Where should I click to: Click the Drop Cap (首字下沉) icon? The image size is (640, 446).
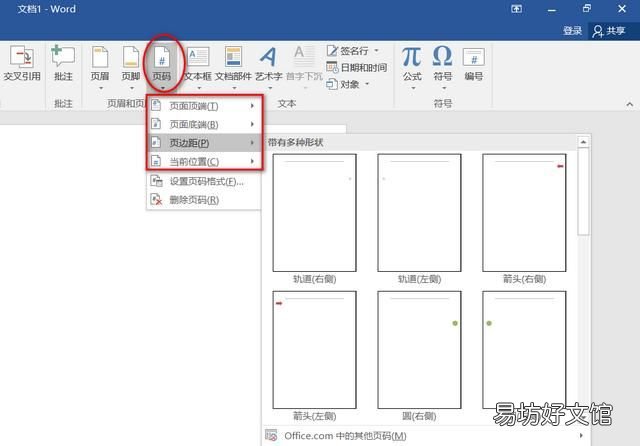point(304,57)
